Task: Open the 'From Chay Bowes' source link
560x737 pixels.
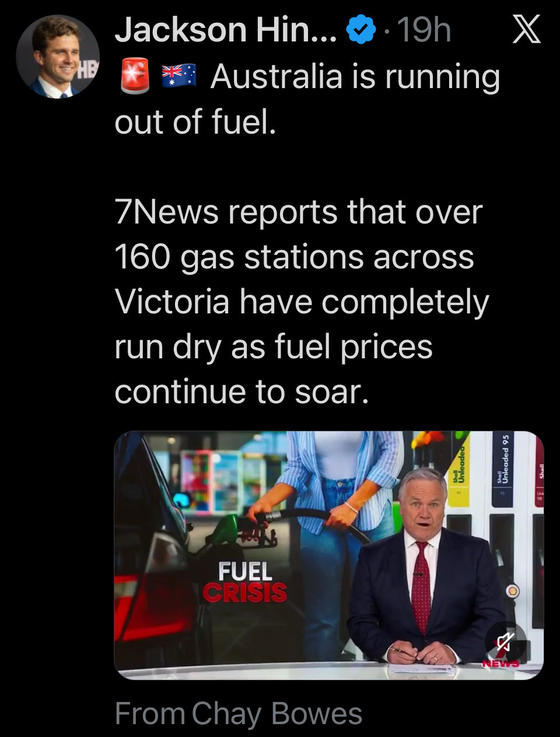Action: point(238,714)
